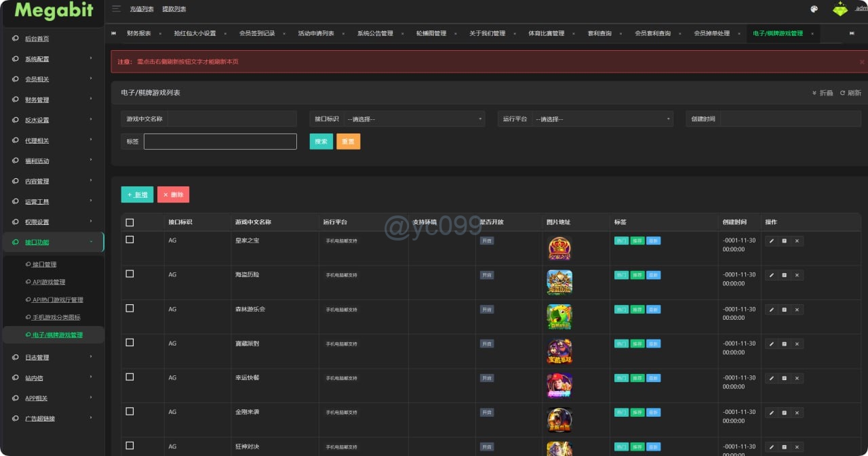868x456 pixels.
Task: Switch to the 系统公告管理 tab
Action: (375, 33)
